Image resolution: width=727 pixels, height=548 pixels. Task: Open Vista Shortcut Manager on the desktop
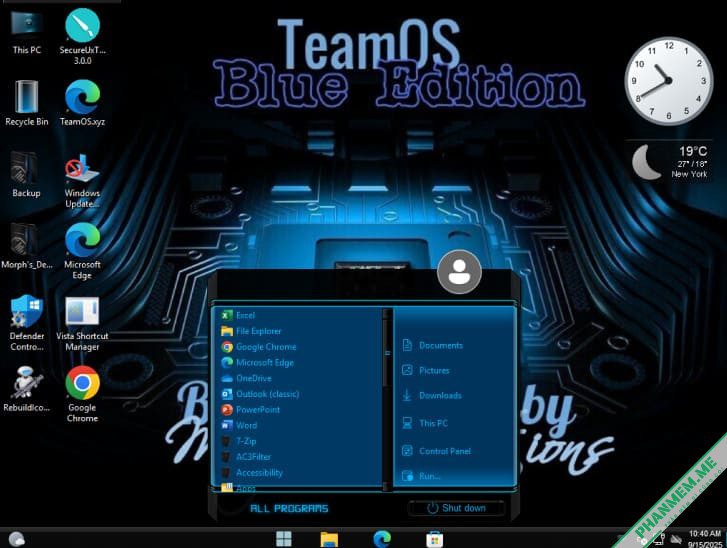pos(82,324)
